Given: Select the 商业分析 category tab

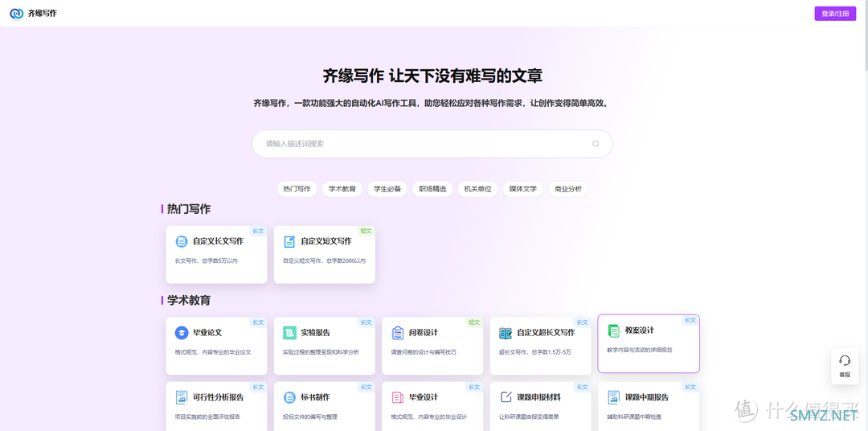Looking at the screenshot, I should 568,189.
